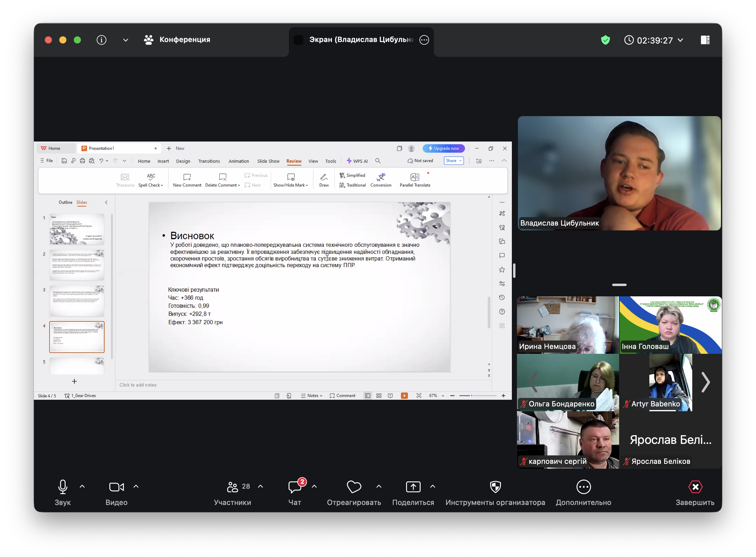Viewport: 756px width, 557px height.
Task: Click the Завершить end meeting button
Action: click(x=695, y=487)
